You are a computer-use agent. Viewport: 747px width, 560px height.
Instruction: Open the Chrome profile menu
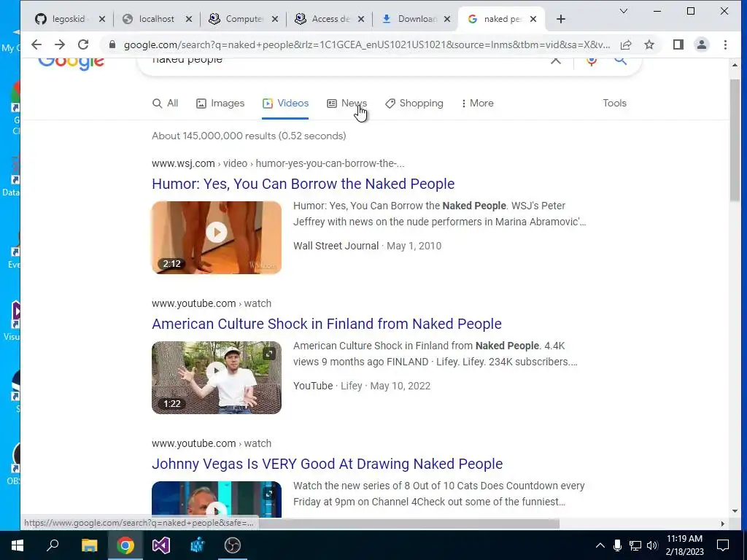[x=702, y=44]
